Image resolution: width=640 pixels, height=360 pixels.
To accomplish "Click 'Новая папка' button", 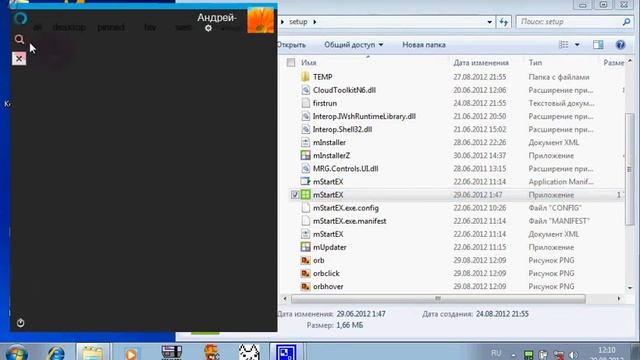I will click(x=424, y=45).
